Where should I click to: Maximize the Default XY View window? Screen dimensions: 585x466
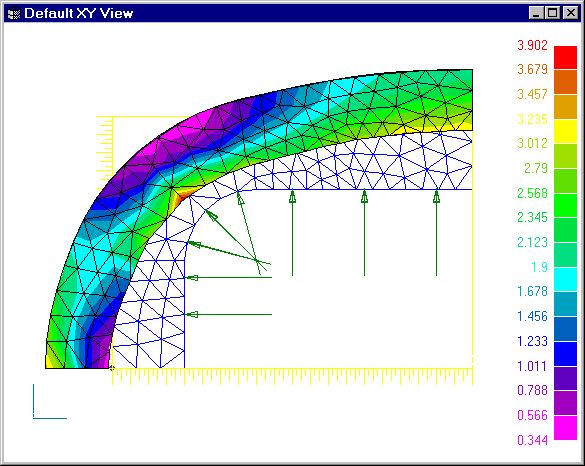tap(553, 13)
